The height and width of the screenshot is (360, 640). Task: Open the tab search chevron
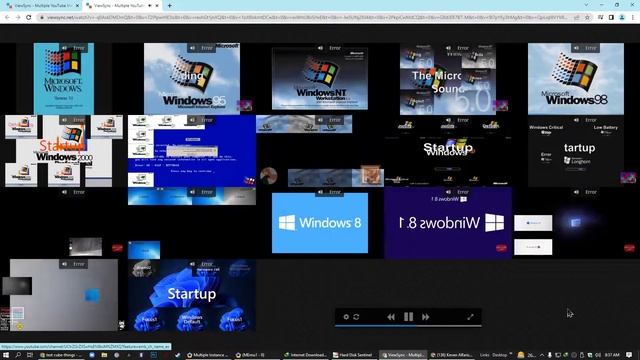point(587,5)
